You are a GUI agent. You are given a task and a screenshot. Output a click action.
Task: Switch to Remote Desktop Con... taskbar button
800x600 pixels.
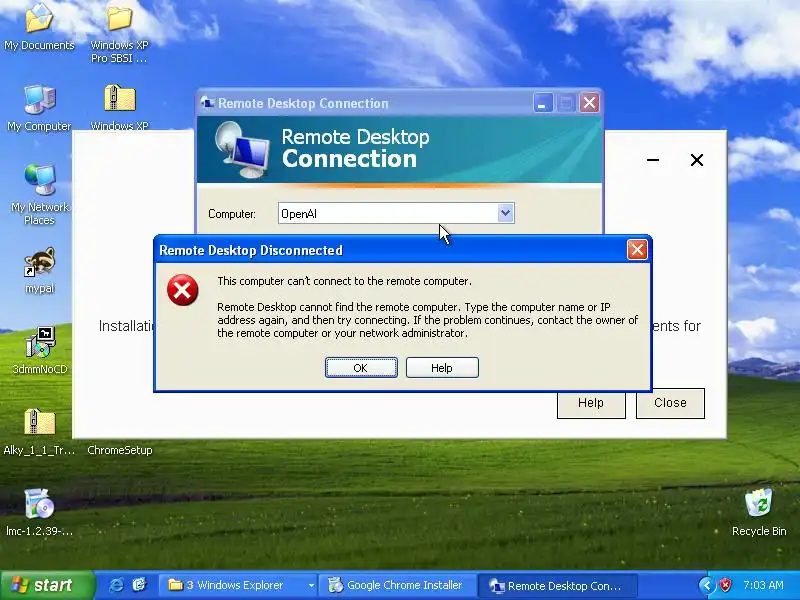click(x=557, y=585)
